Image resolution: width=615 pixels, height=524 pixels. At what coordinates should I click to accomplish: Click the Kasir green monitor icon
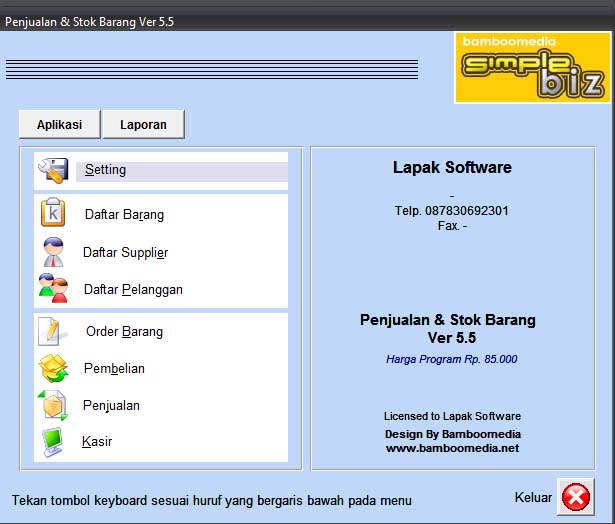click(x=53, y=442)
